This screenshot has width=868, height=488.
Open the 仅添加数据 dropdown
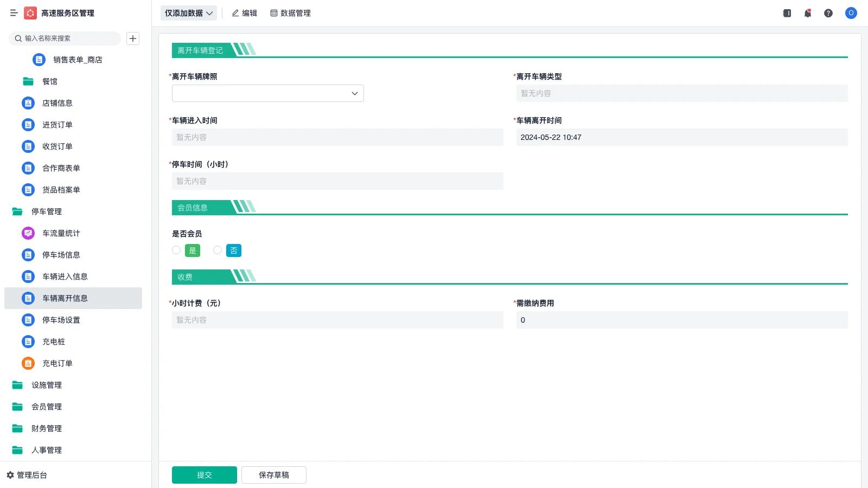click(188, 12)
